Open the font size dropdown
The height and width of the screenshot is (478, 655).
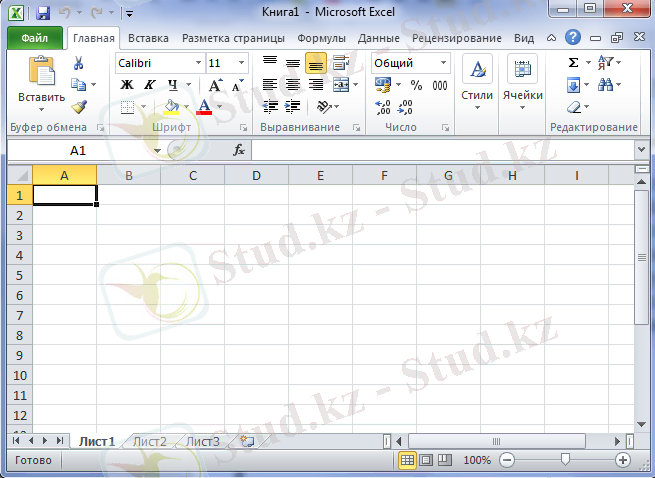pos(241,63)
